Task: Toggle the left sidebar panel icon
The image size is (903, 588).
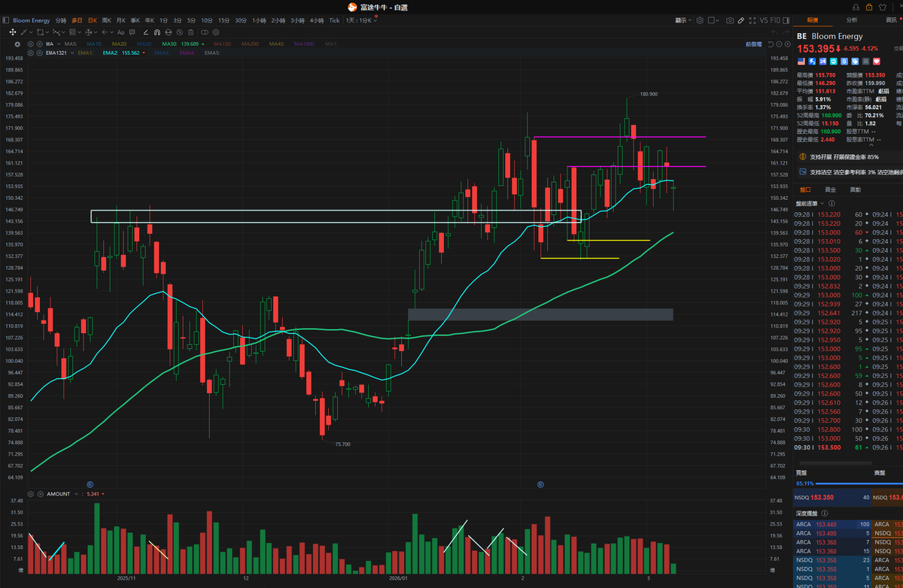Action: tap(5, 20)
